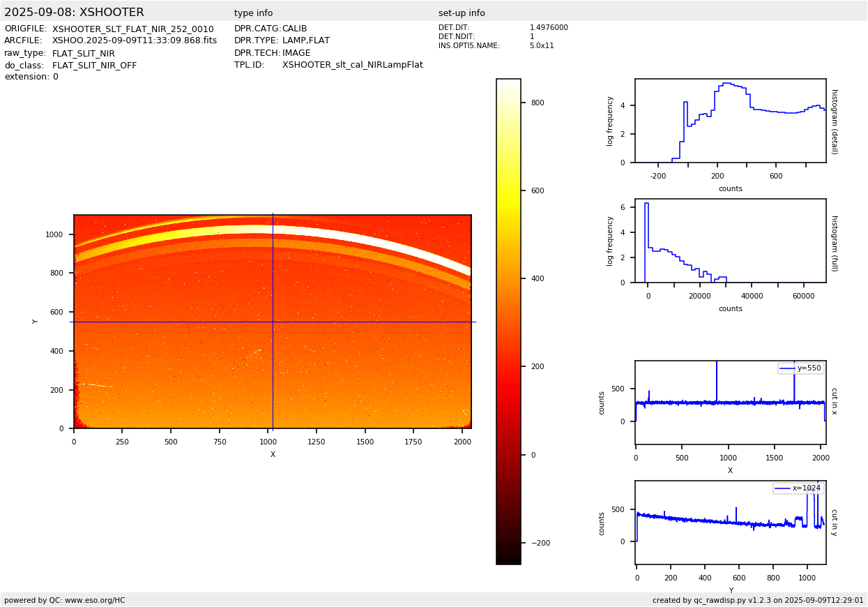Click the title '2025-09-08: XSHOOTER'
Screen dimensions: 868x607
click(x=74, y=13)
